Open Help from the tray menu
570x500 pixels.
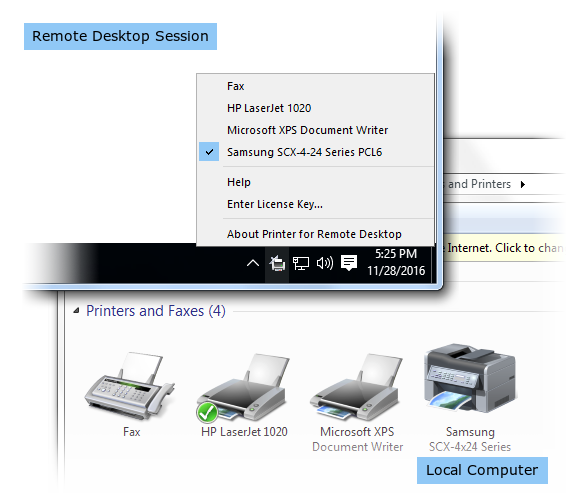316,182
